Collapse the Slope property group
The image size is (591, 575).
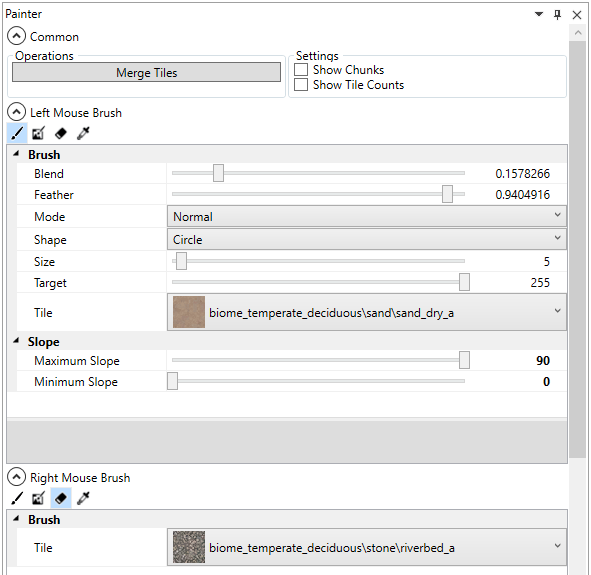coord(16,341)
